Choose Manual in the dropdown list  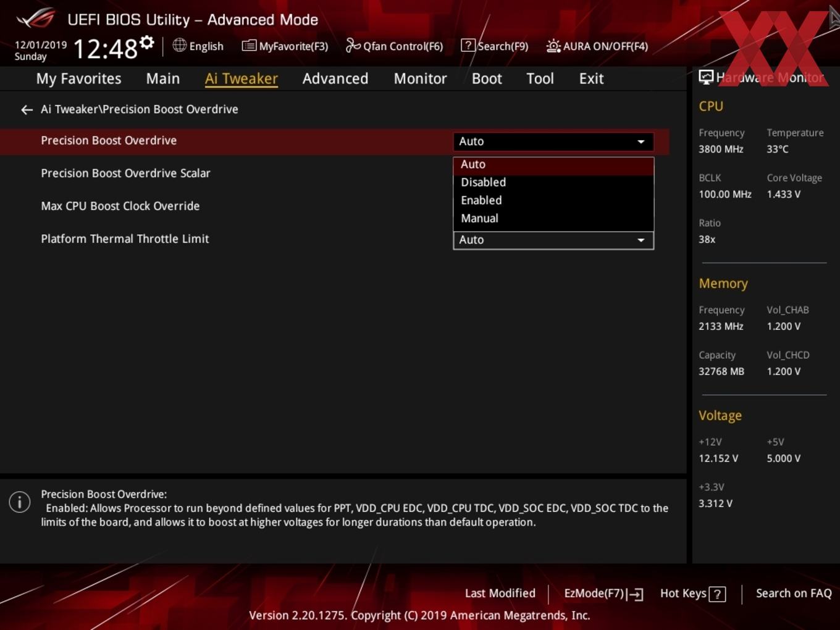pos(553,219)
